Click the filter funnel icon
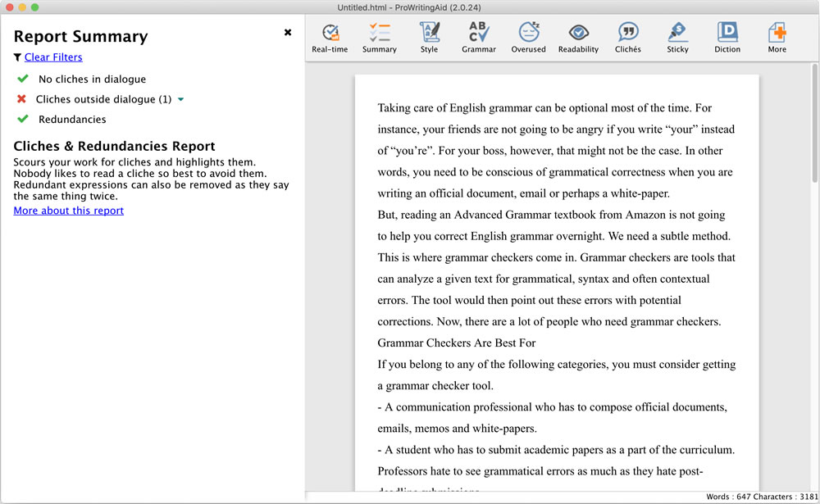The height and width of the screenshot is (504, 820). pyautogui.click(x=17, y=57)
